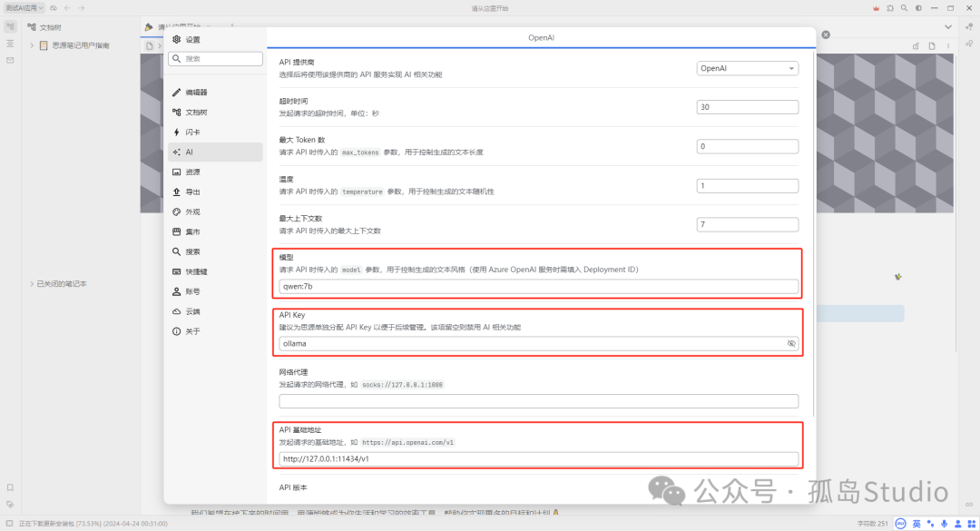Click the 设置 dialog title gear icon

click(177, 39)
